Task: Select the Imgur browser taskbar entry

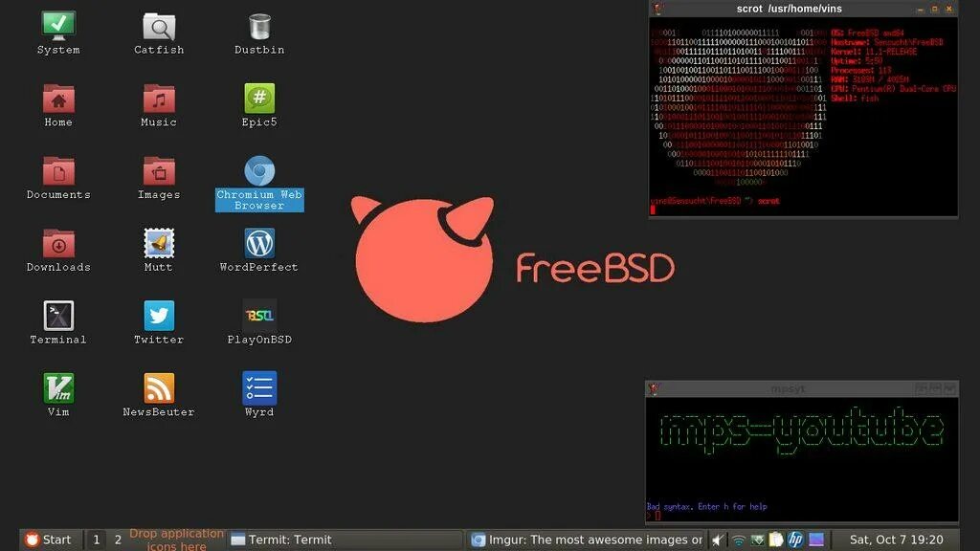Action: click(x=587, y=540)
